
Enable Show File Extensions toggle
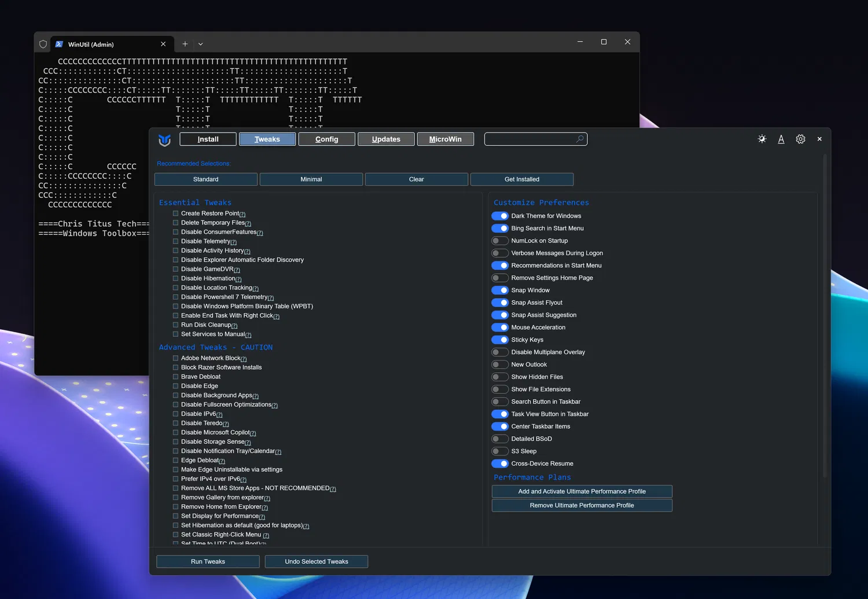[500, 389]
